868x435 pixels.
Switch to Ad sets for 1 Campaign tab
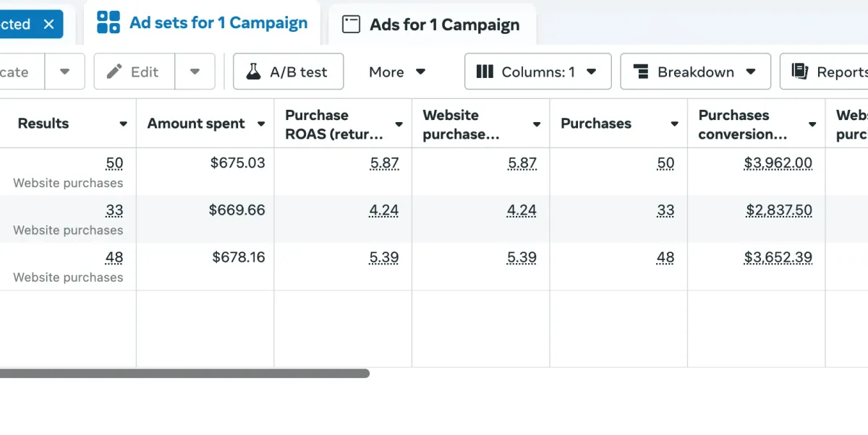pyautogui.click(x=218, y=23)
